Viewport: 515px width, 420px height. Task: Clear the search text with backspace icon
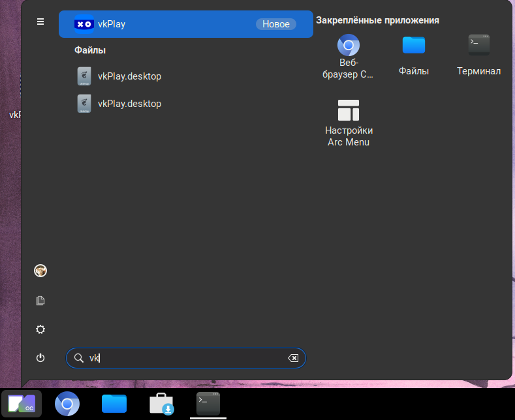[x=293, y=358]
